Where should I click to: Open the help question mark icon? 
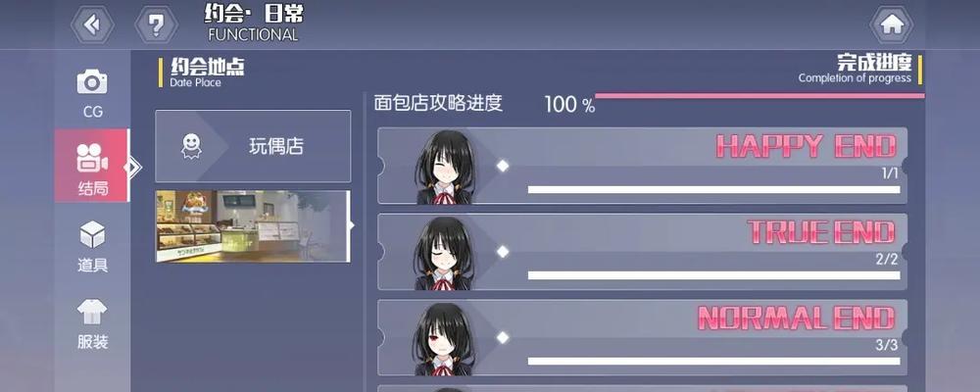156,24
